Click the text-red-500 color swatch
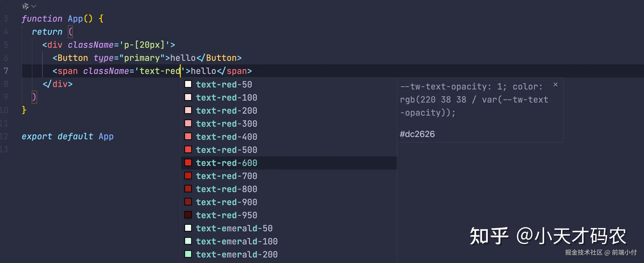644x263 pixels. click(x=188, y=150)
